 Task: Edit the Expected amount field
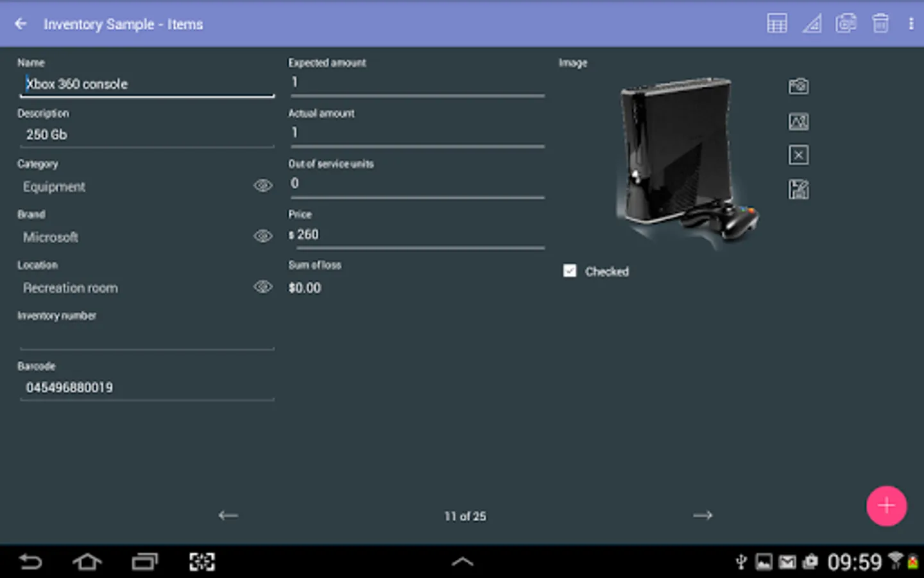[x=417, y=83]
